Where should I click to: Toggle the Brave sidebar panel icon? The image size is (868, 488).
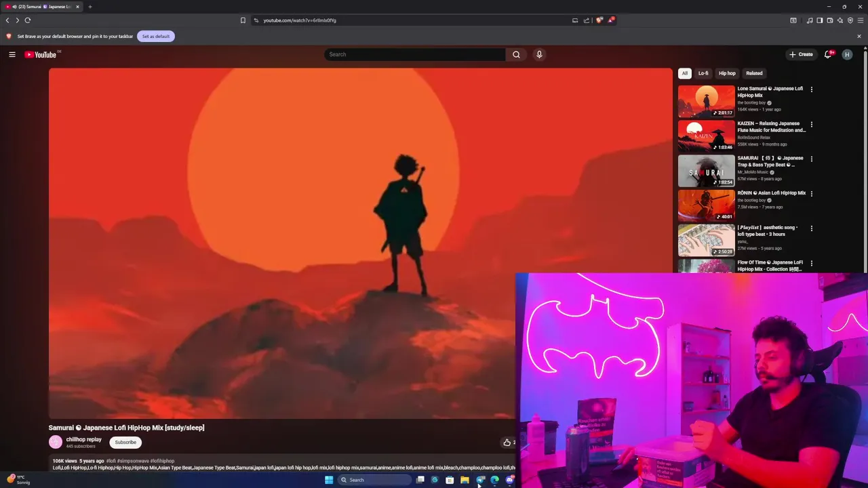[x=820, y=20]
